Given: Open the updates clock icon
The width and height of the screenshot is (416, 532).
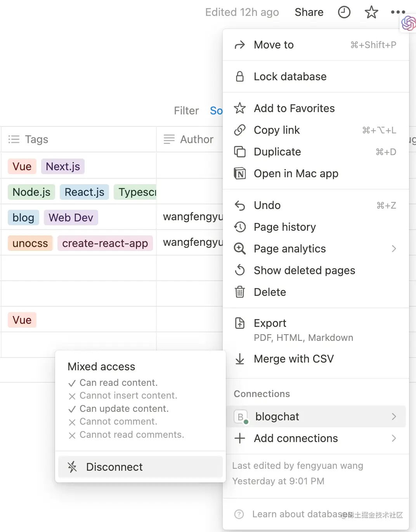Looking at the screenshot, I should (x=344, y=12).
